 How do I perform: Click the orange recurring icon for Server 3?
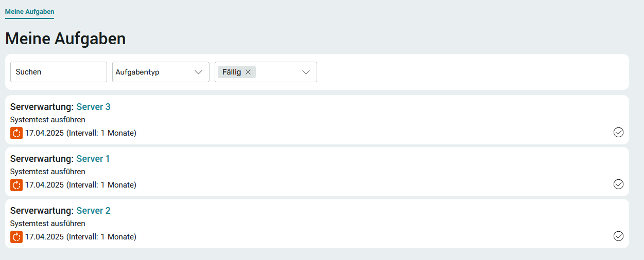pos(16,133)
